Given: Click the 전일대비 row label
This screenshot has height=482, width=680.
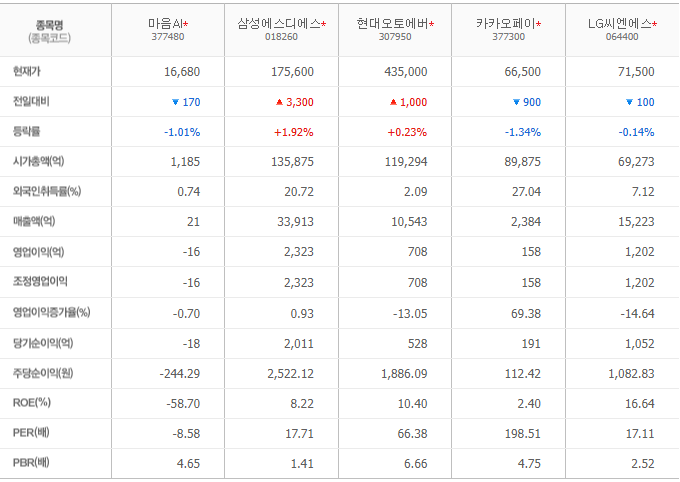Looking at the screenshot, I should (31, 102).
